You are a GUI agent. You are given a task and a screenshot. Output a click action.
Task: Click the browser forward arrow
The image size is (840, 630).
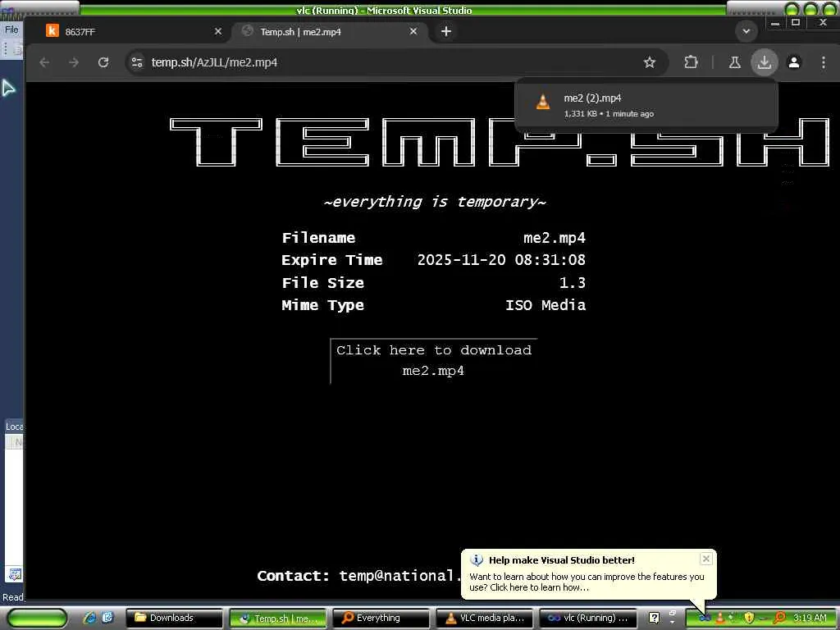74,62
